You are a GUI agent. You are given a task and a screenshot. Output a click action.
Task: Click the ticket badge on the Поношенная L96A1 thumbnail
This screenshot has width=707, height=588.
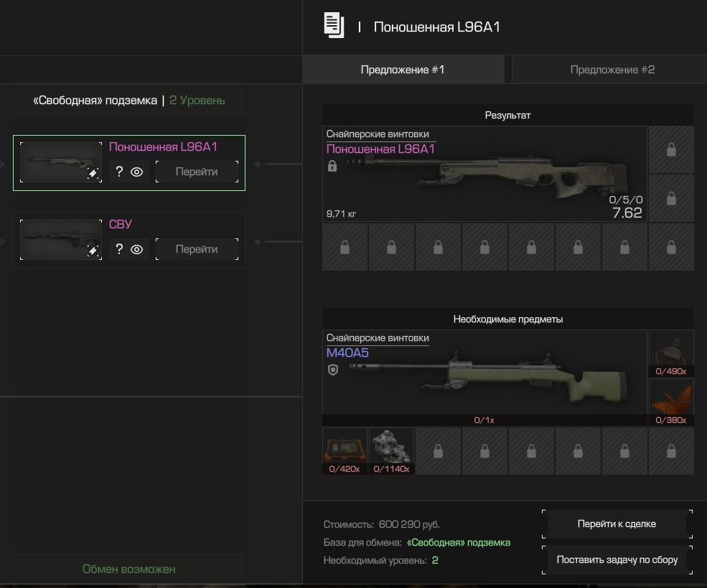pyautogui.click(x=93, y=174)
